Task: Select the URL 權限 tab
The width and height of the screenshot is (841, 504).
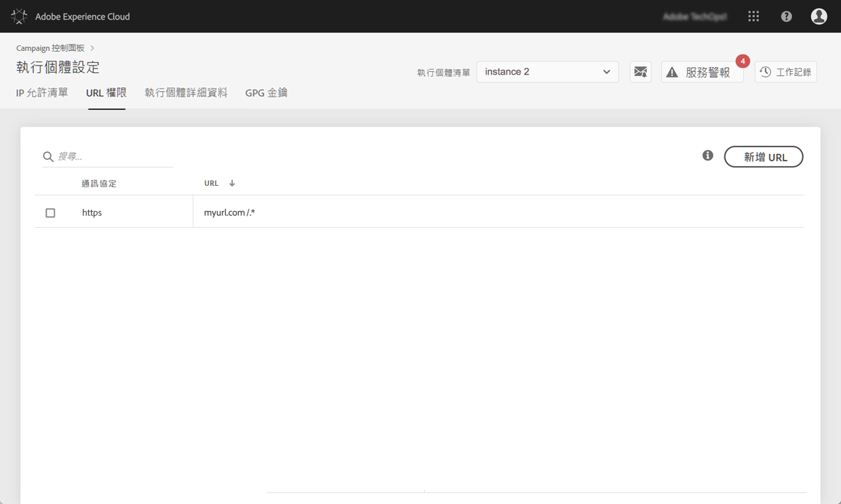Action: pyautogui.click(x=107, y=93)
